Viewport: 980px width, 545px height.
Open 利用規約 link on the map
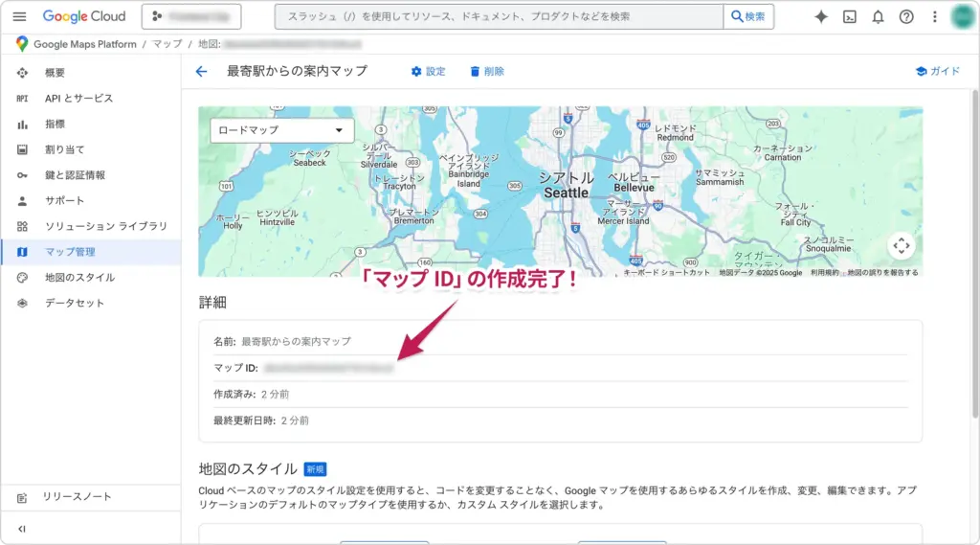point(824,272)
